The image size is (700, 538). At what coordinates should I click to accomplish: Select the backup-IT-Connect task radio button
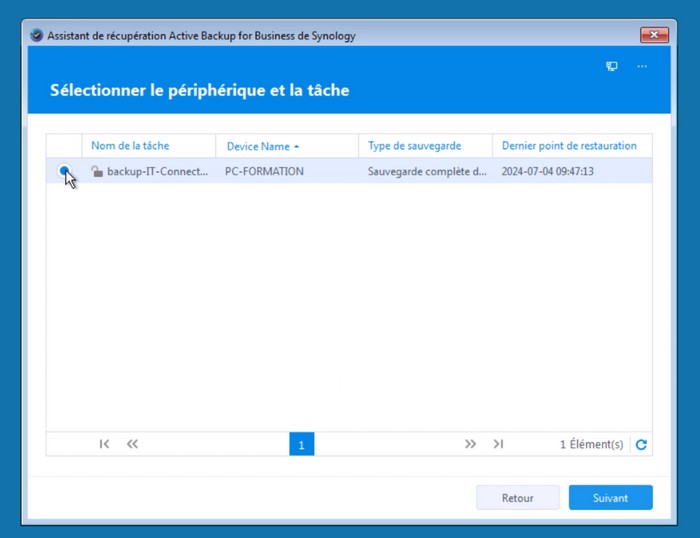point(64,171)
